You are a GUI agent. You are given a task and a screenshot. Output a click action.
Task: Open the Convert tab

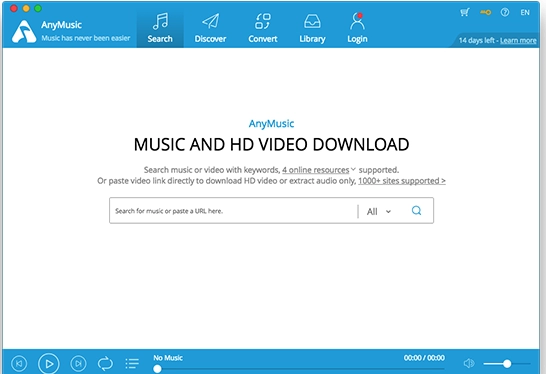[263, 28]
